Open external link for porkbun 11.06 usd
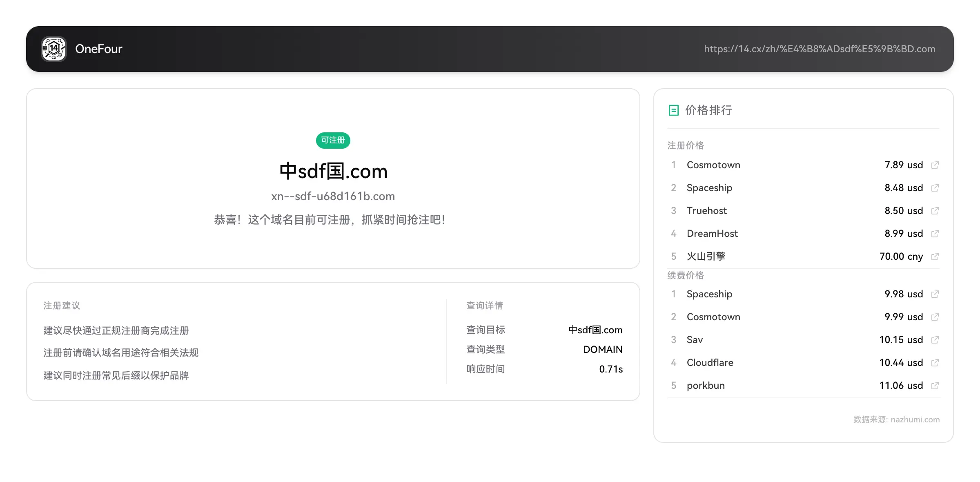This screenshot has width=980, height=482. [935, 386]
